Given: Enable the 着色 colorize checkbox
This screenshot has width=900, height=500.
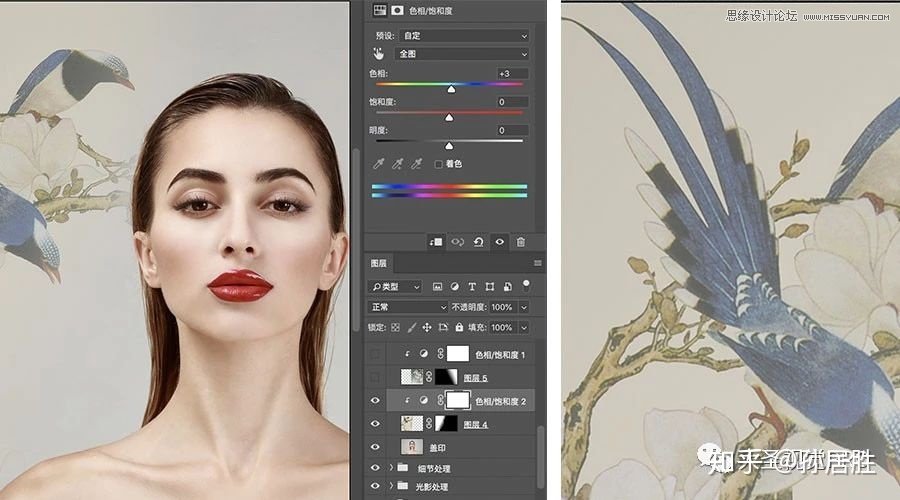Looking at the screenshot, I should tap(439, 164).
